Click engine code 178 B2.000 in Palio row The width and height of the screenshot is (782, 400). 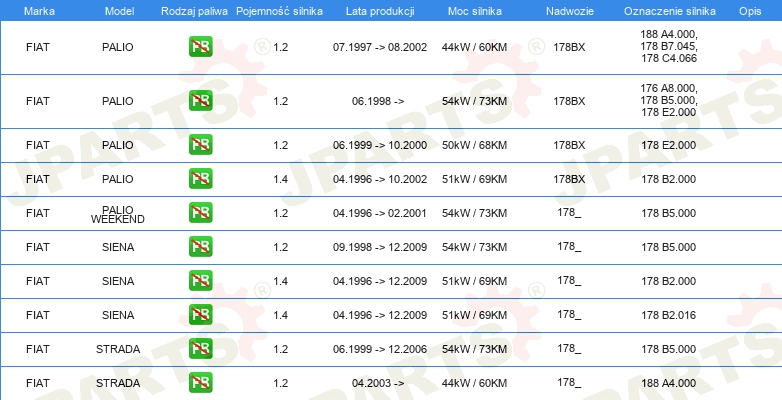point(669,179)
